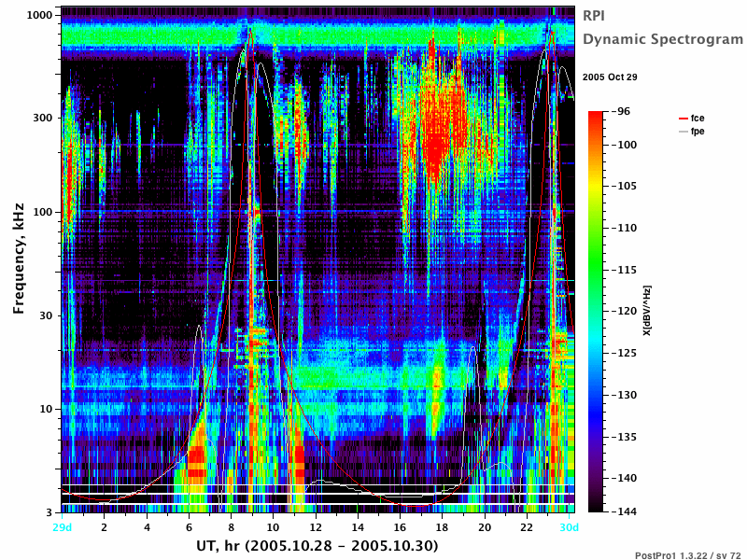Select the fpe legend label
This screenshot has height=560, width=747.
[698, 131]
